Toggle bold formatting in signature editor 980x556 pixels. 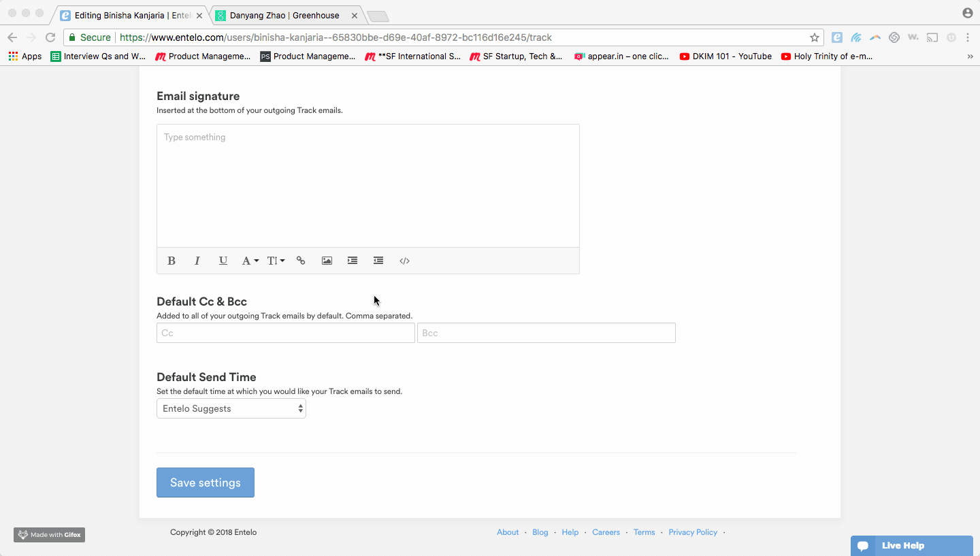(171, 261)
